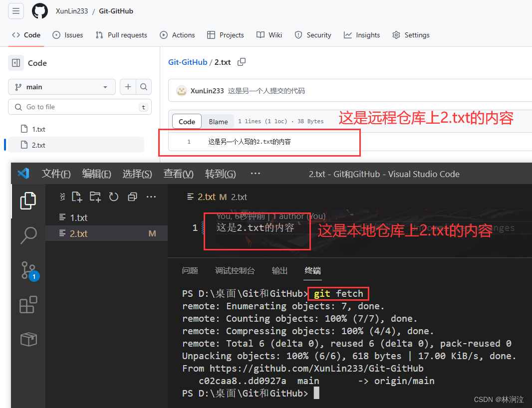532x408 pixels.
Task: Open XunLin233 commit author link
Action: pyautogui.click(x=207, y=91)
